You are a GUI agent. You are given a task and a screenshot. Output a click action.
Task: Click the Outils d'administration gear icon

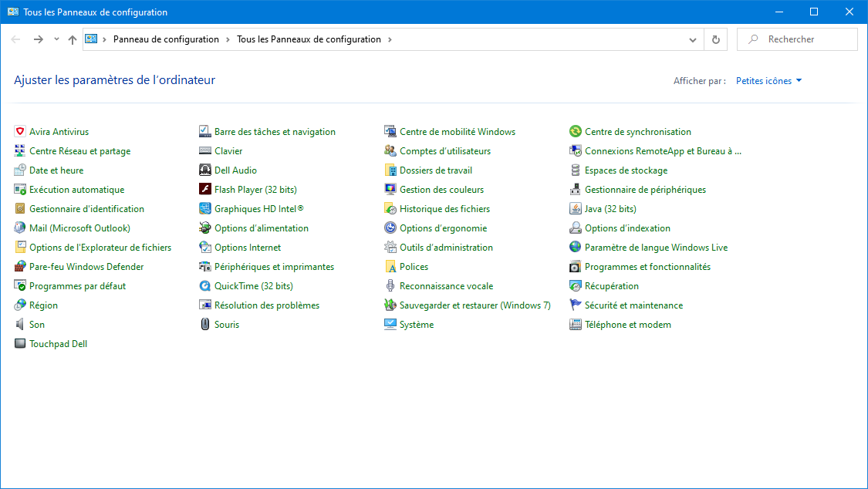390,248
